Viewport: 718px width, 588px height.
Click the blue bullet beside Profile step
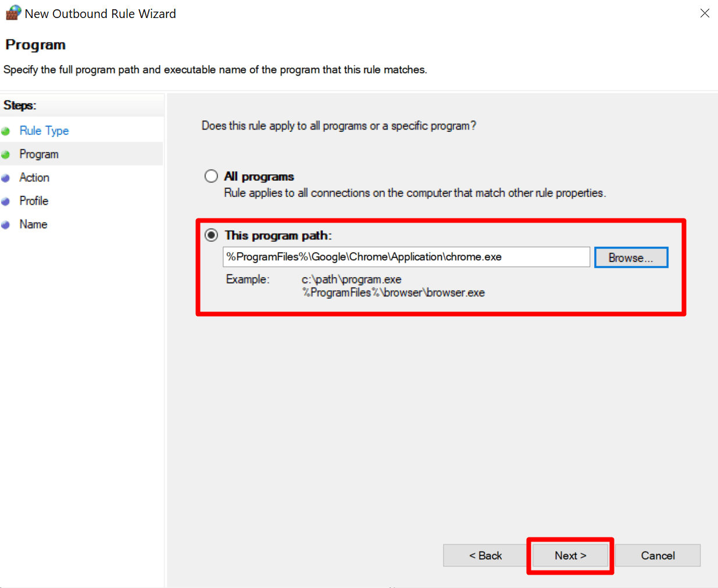pos(6,202)
